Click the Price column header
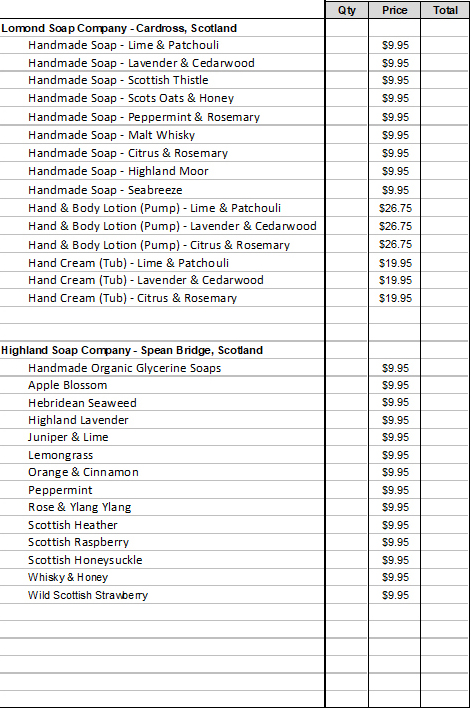471x709 pixels. (395, 10)
